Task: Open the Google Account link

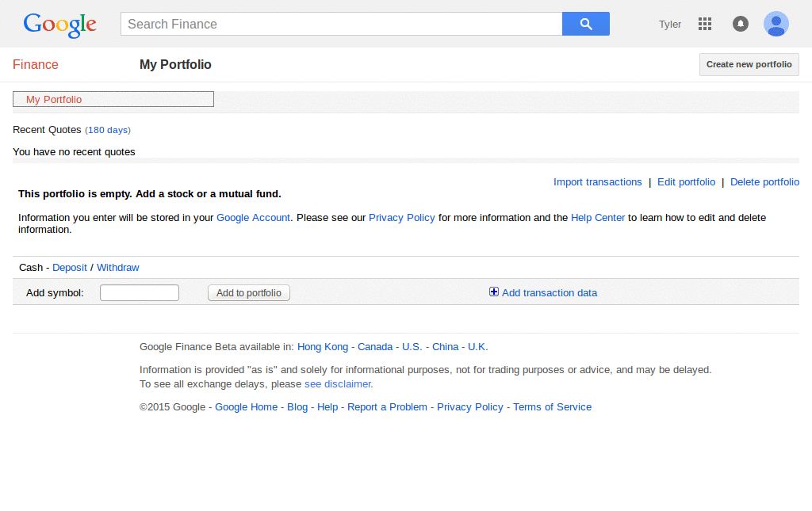Action: point(253,218)
